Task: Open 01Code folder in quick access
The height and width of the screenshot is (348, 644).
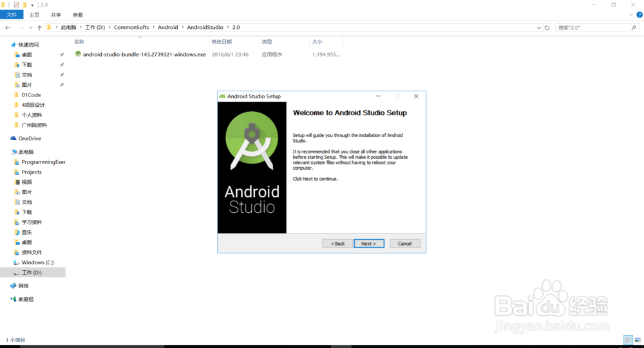Action: (x=31, y=95)
